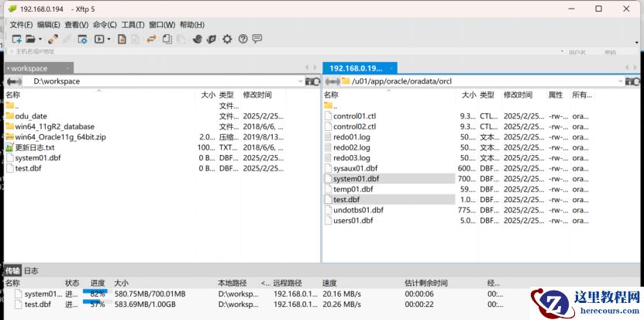Open the 文件(F) menu
Viewport: 644px width, 320px height.
click(21, 25)
